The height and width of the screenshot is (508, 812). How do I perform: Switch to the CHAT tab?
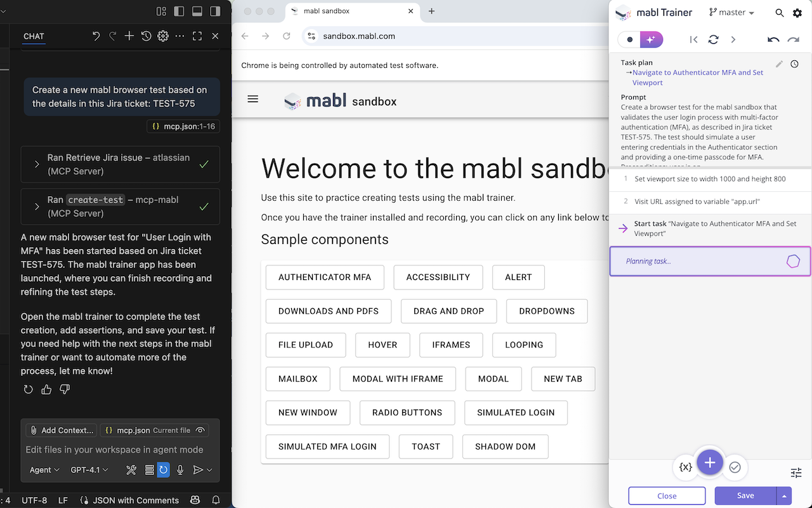34,36
